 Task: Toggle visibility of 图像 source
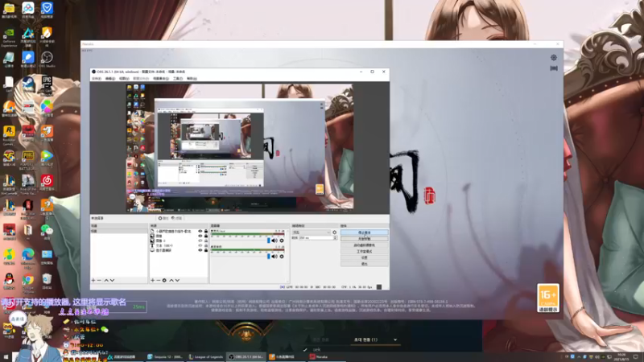point(200,236)
